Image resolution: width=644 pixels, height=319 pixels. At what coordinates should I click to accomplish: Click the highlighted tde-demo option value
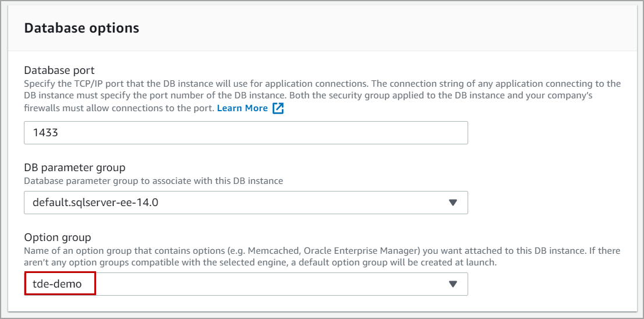57,284
